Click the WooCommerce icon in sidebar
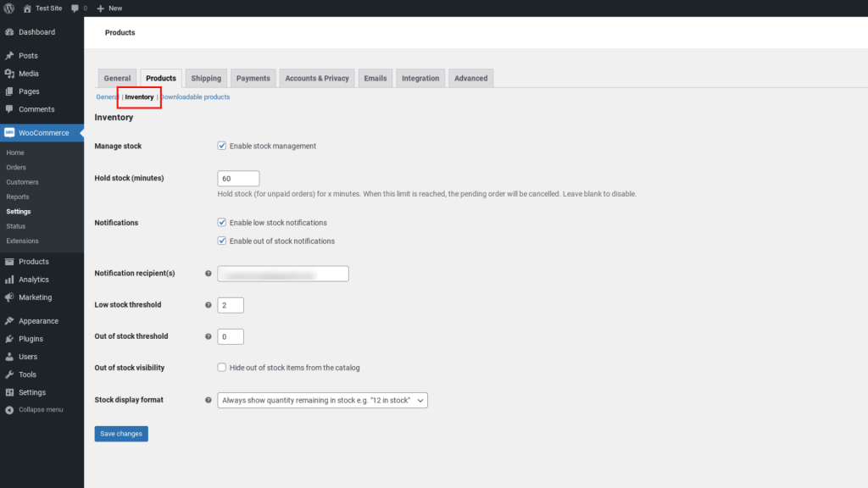Image resolution: width=868 pixels, height=488 pixels. tap(9, 133)
